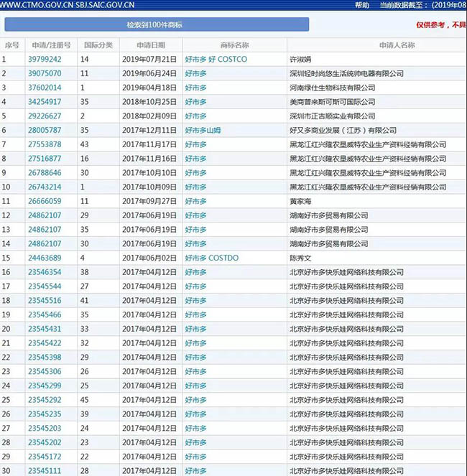Open registration number 34254917
Viewport: 467px width, 476px height.
tap(45, 102)
